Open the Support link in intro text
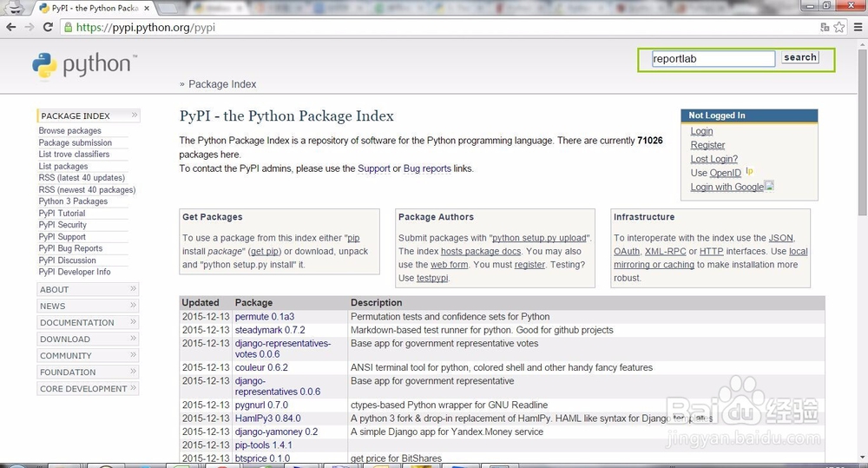The height and width of the screenshot is (468, 868). (373, 168)
